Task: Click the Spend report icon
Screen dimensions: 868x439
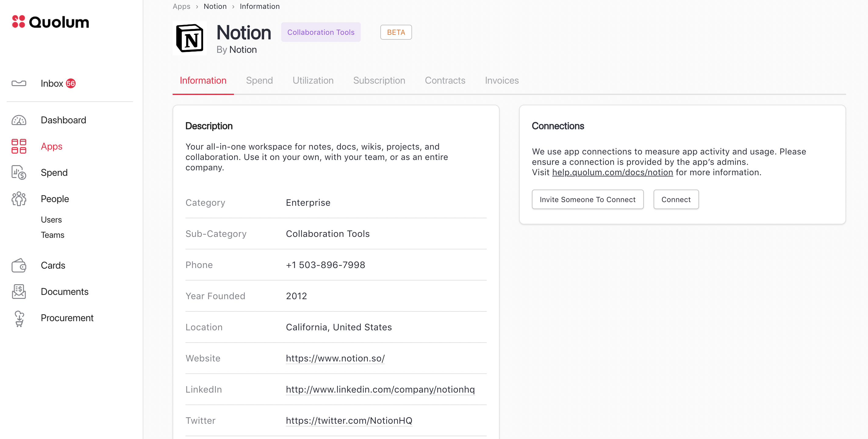Action: click(19, 172)
